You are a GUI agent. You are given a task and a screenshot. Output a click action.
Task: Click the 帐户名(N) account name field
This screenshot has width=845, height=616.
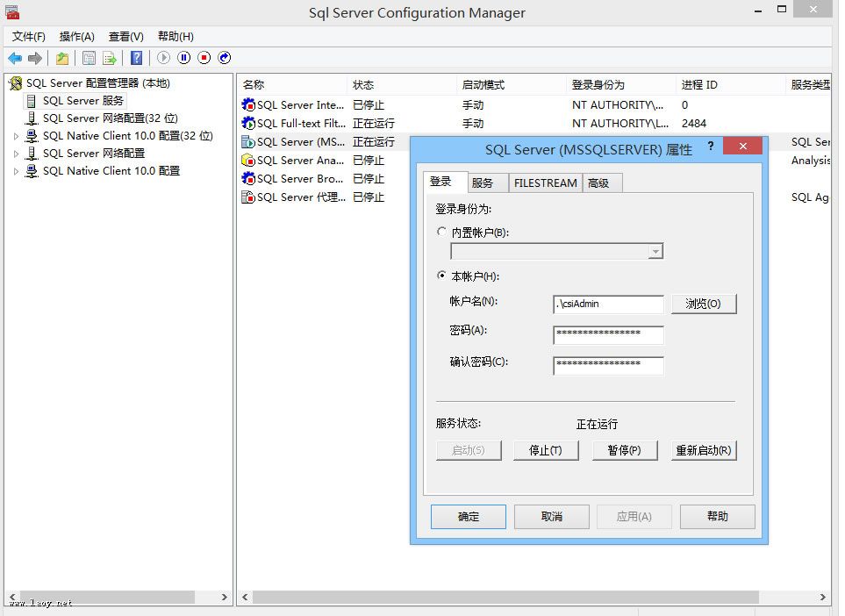tap(608, 304)
